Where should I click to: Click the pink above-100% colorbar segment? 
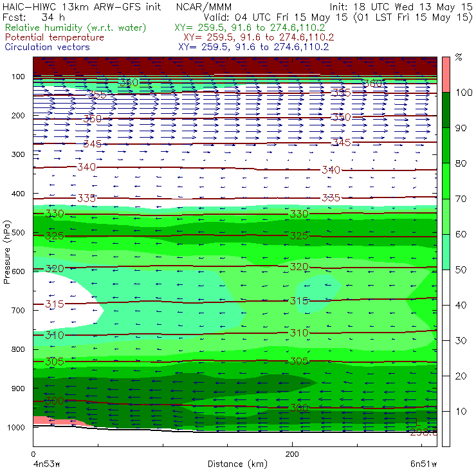(x=446, y=75)
